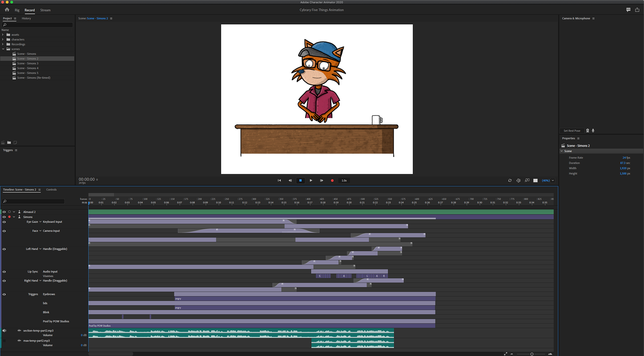
Task: Click fit timeline to window arrows icon
Action: coord(505,354)
